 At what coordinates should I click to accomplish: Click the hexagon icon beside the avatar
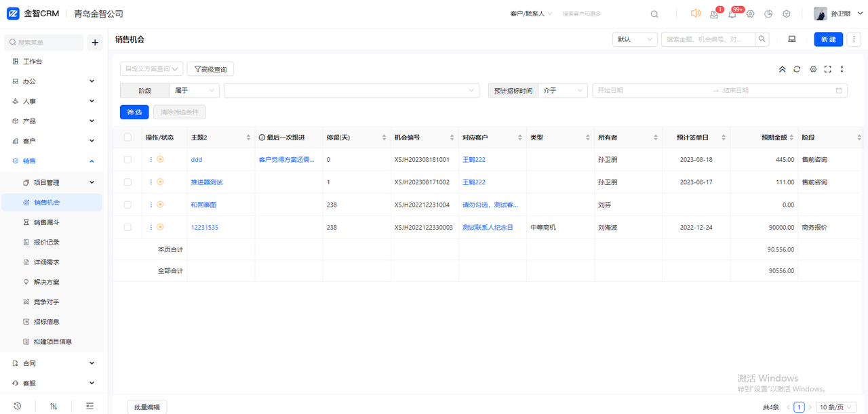coord(787,14)
